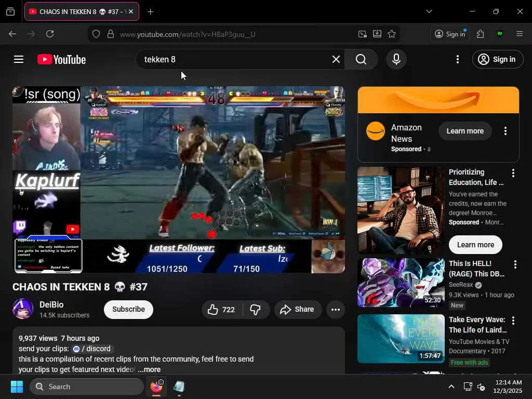The height and width of the screenshot is (399, 532).
Task: Click the magnifier search button
Action: pos(361,59)
